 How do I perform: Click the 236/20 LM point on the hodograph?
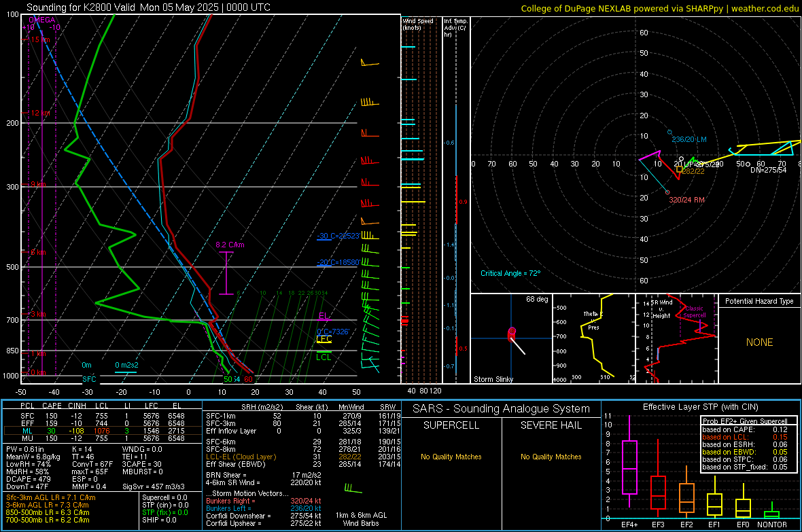click(x=669, y=132)
